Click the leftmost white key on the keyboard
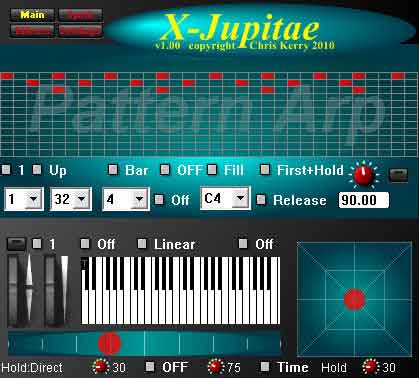419x378 pixels. click(85, 307)
